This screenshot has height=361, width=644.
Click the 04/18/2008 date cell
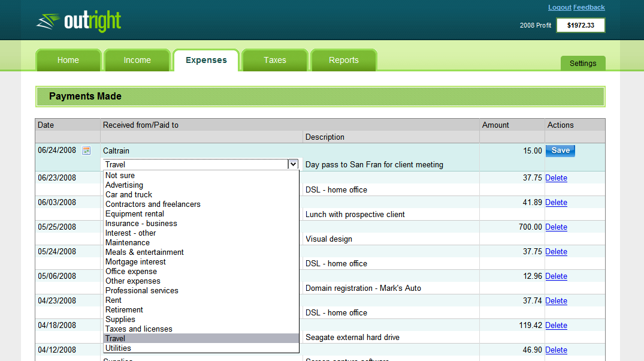click(x=57, y=325)
